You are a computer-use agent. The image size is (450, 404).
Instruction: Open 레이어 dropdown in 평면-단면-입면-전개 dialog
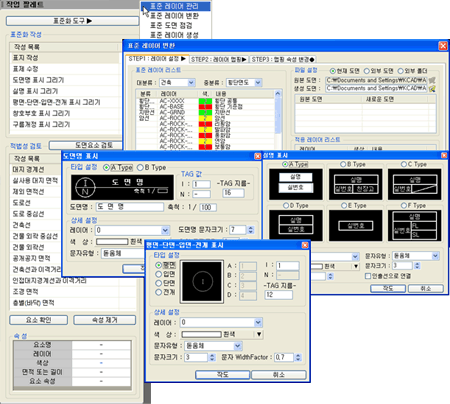pos(258,322)
